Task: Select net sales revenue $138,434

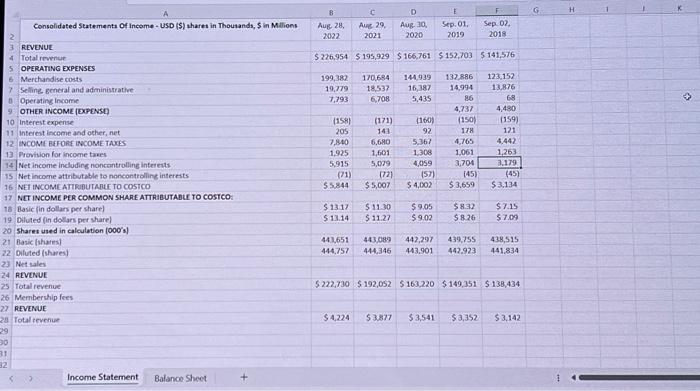Action: point(502,284)
